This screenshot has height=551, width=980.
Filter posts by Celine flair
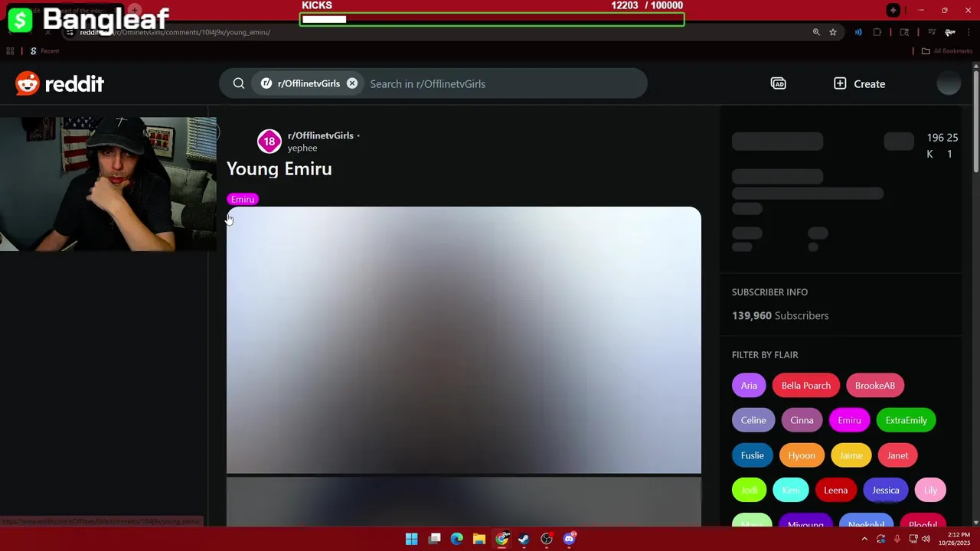coord(753,420)
